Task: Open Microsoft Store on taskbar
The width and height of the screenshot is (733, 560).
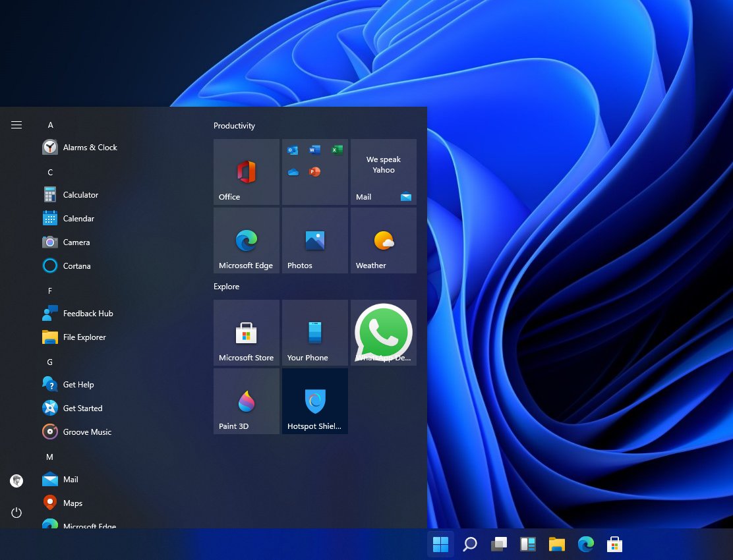Action: pyautogui.click(x=614, y=544)
